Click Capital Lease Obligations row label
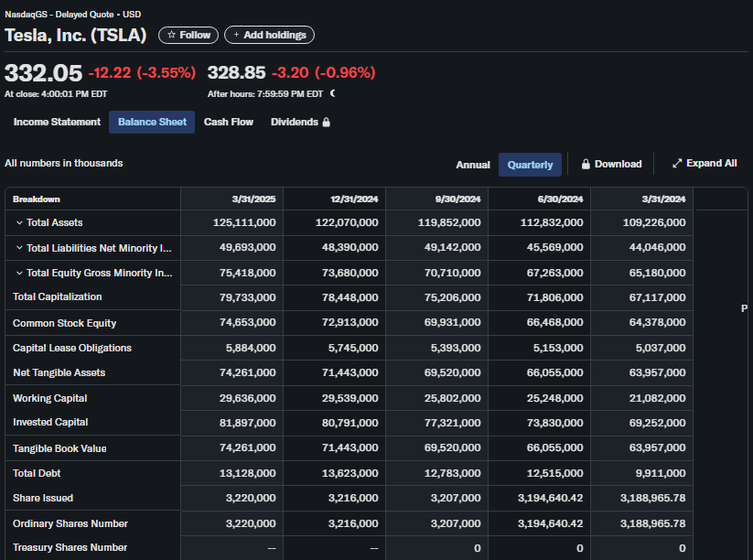The height and width of the screenshot is (560, 753). (72, 348)
